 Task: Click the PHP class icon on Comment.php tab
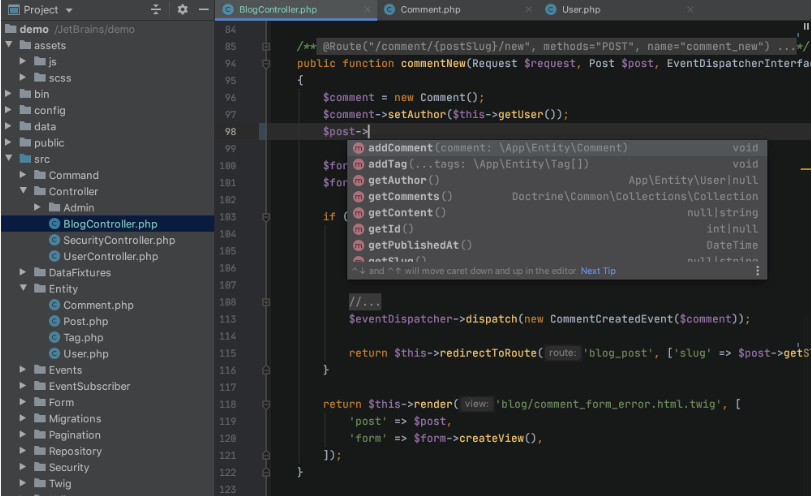pos(389,9)
